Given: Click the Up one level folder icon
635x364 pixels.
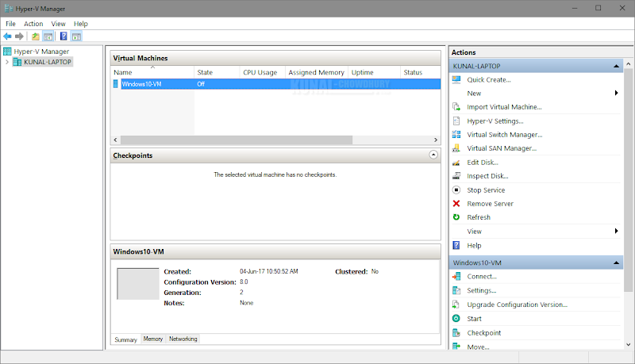Looking at the screenshot, I should coord(36,36).
